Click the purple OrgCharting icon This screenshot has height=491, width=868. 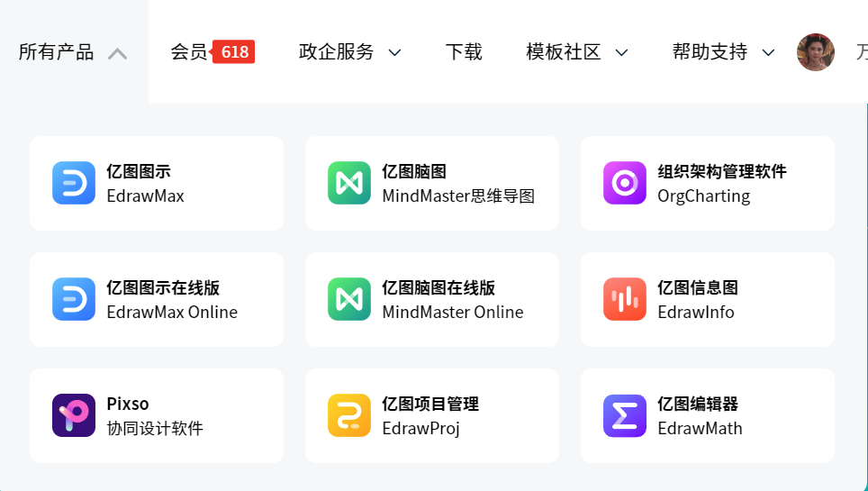[625, 183]
